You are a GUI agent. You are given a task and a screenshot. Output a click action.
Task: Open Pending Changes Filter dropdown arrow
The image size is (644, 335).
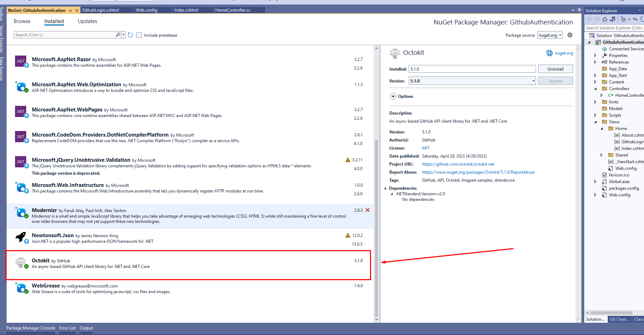click(629, 19)
